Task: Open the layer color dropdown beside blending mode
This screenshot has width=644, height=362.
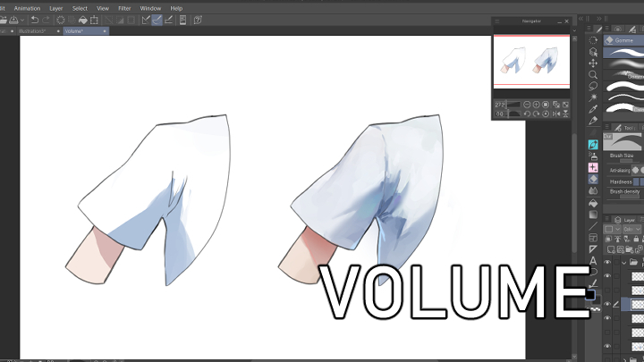Action: coord(612,229)
